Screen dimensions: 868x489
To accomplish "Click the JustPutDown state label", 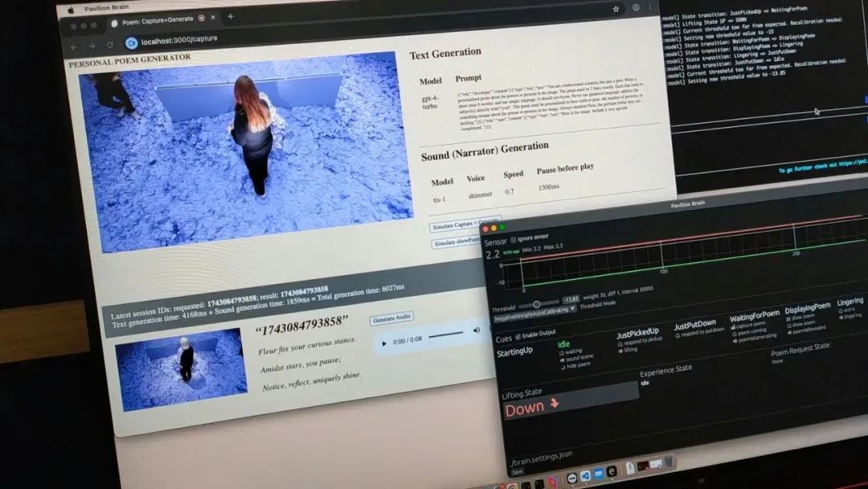I will [694, 325].
